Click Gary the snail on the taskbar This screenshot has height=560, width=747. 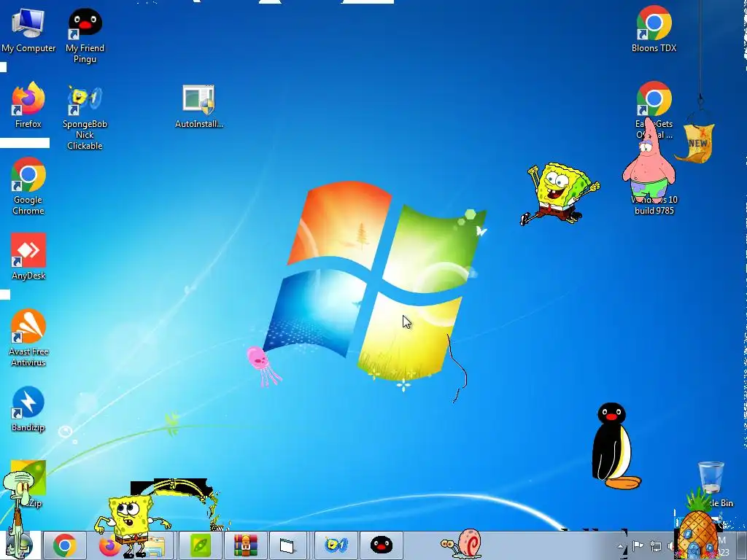(x=463, y=543)
